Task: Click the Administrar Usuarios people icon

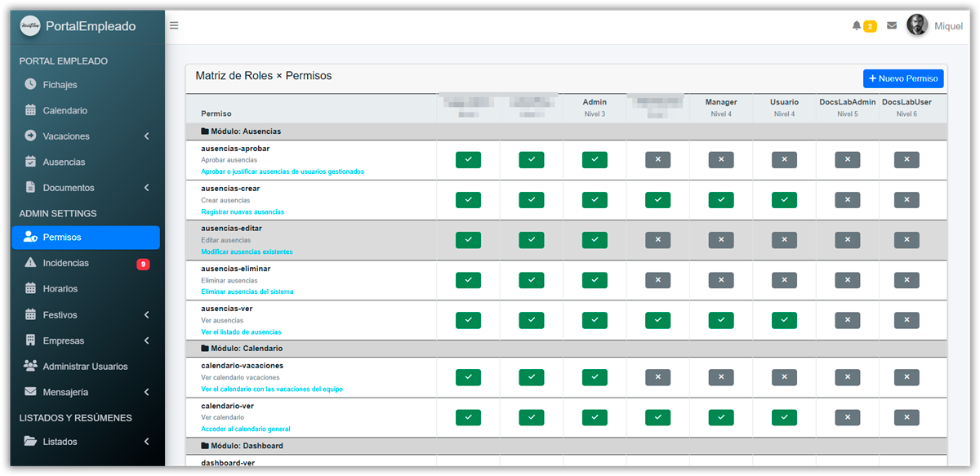Action: [31, 366]
